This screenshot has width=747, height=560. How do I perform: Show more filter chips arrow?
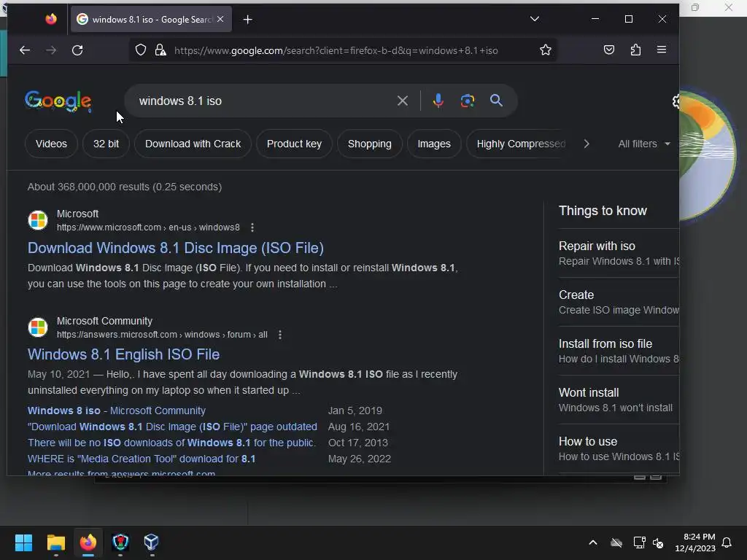tap(587, 144)
